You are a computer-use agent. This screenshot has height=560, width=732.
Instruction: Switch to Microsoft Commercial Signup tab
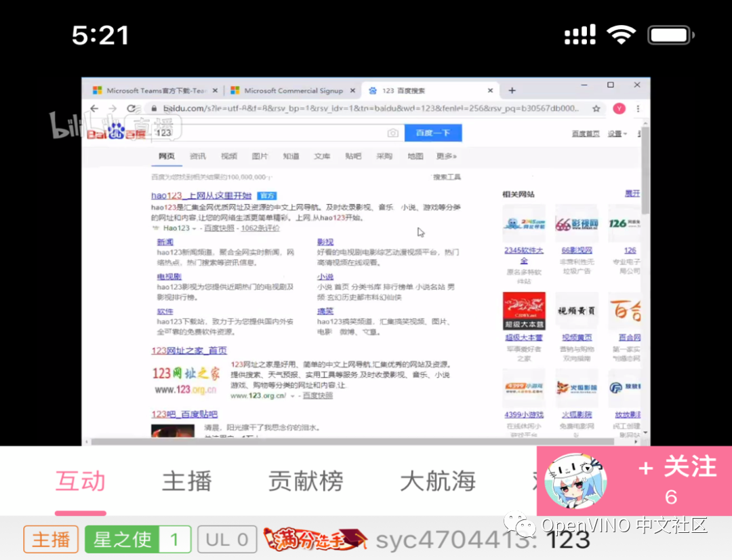[293, 91]
